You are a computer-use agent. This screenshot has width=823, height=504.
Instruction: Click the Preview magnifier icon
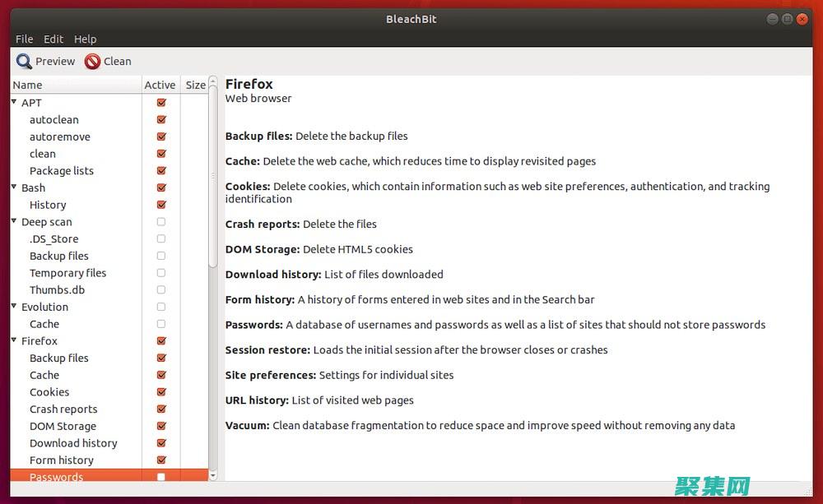(25, 62)
